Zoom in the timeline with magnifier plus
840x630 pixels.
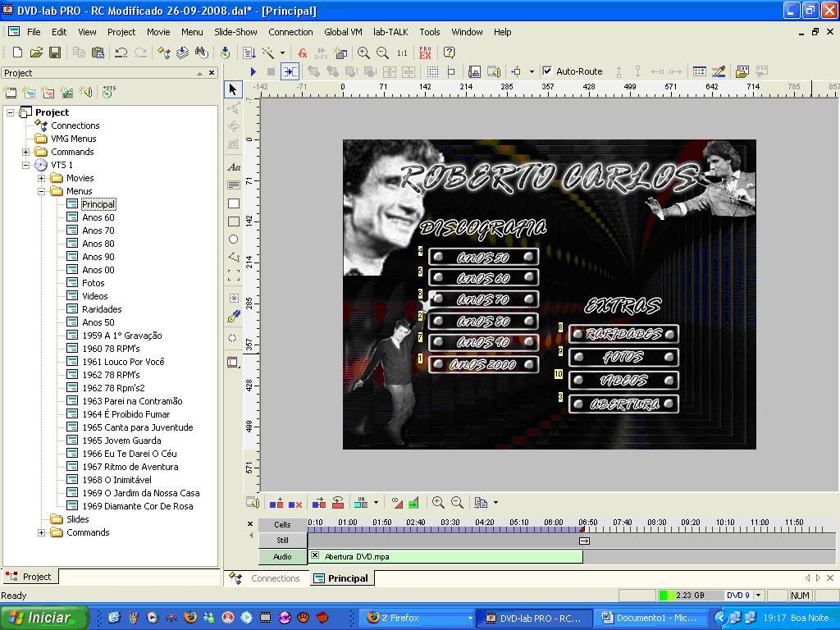point(438,503)
